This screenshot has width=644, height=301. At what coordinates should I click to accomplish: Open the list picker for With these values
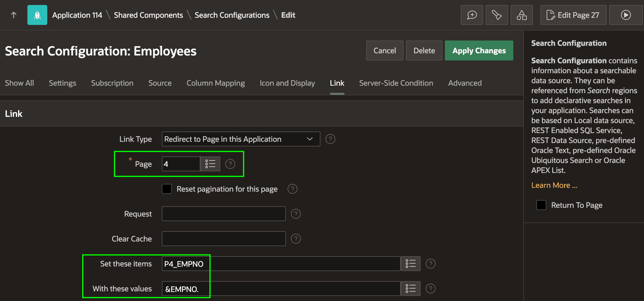pyautogui.click(x=411, y=289)
